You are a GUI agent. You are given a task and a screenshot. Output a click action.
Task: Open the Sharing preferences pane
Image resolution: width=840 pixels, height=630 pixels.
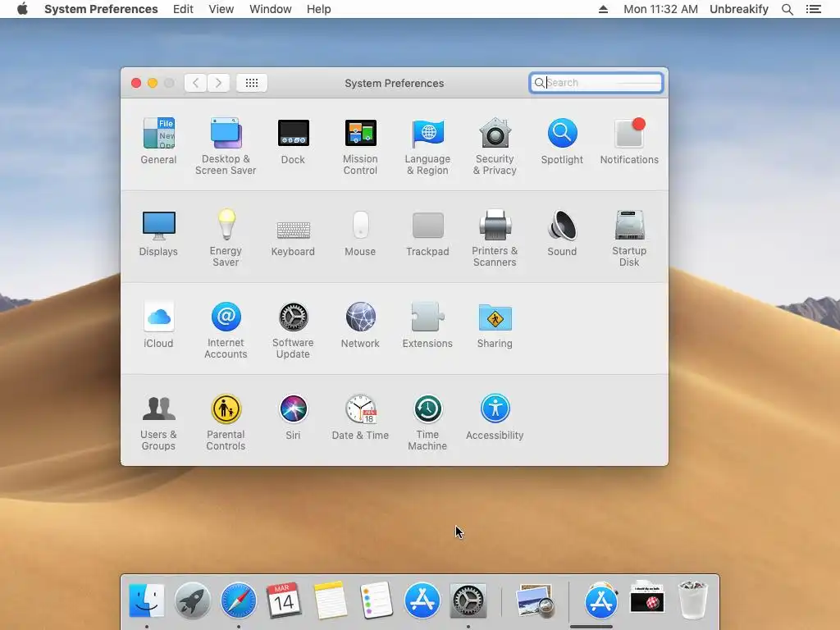[495, 325]
